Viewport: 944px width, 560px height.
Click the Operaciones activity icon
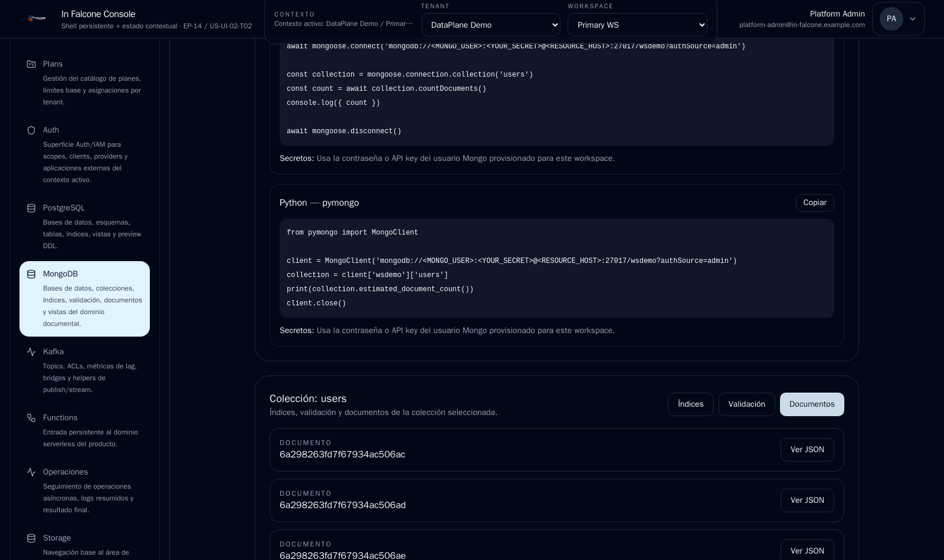pos(31,472)
